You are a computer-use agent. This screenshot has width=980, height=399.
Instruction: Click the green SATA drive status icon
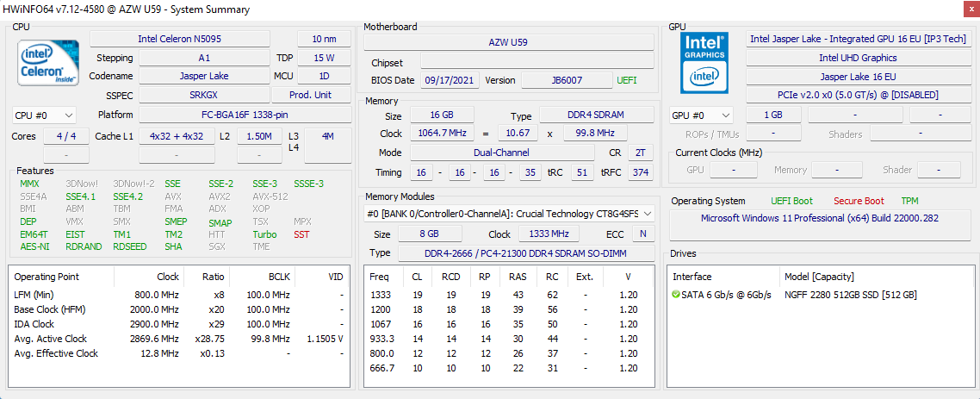tap(675, 295)
